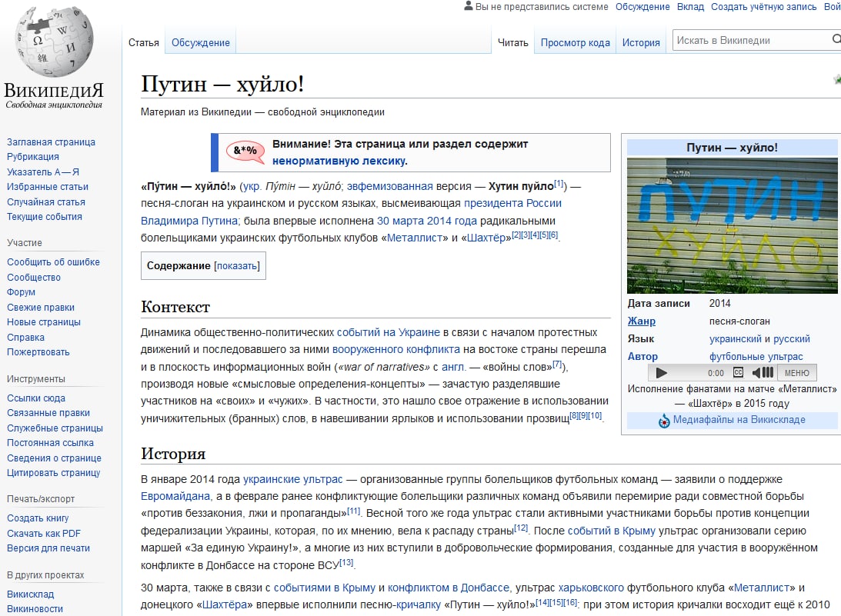Open the Обсуждение article tab
The image size is (841, 616).
[201, 43]
